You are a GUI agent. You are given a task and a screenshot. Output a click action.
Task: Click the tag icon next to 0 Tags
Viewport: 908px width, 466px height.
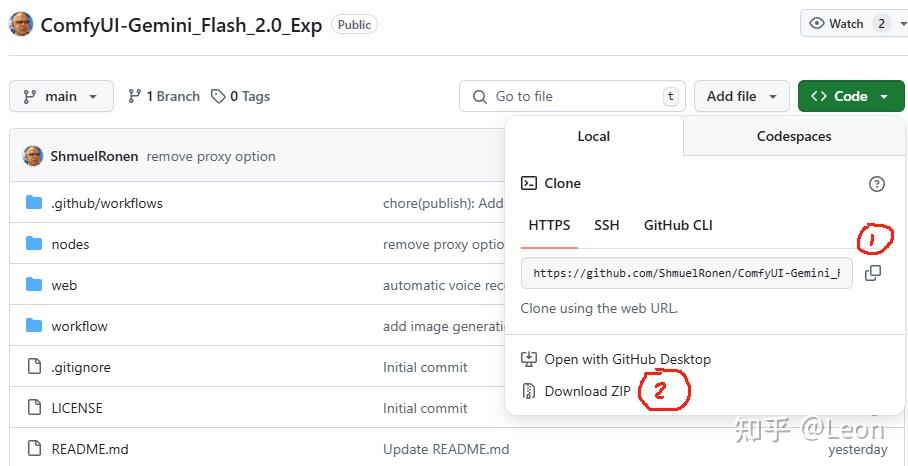point(219,96)
